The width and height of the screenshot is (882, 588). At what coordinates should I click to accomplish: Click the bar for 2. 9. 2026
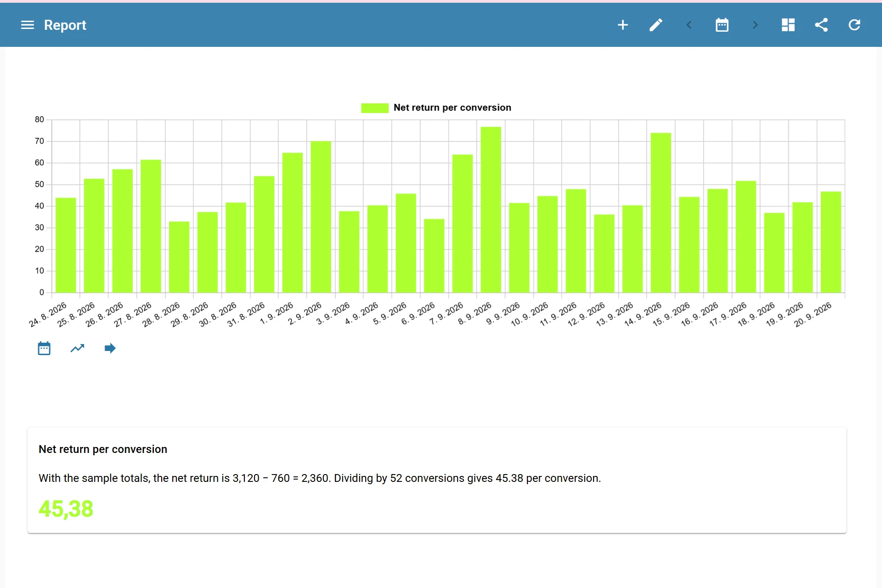pyautogui.click(x=321, y=217)
